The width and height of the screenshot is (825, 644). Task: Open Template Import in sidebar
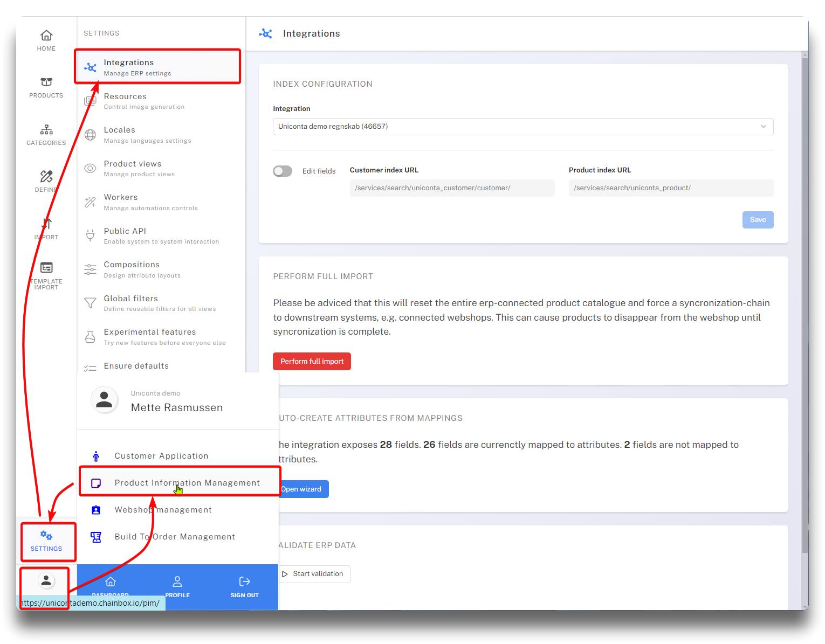pos(46,268)
